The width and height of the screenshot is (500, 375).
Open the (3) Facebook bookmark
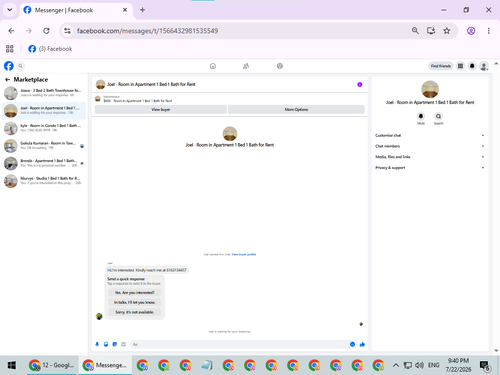point(50,49)
